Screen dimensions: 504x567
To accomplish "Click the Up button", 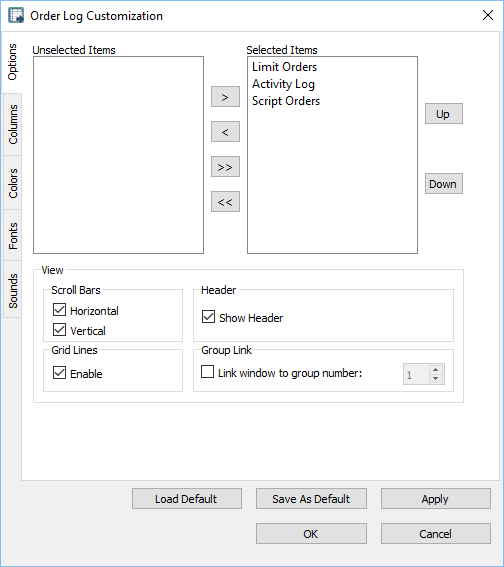I will [444, 114].
